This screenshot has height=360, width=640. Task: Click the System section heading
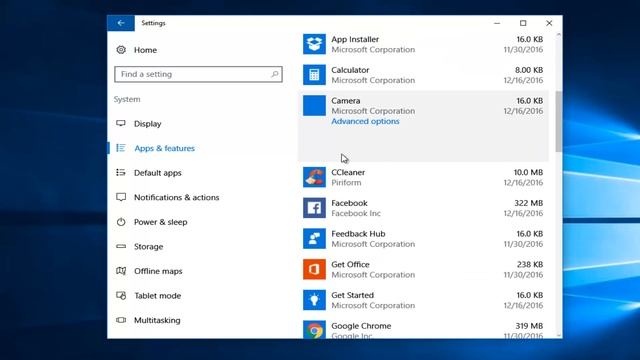(x=127, y=99)
